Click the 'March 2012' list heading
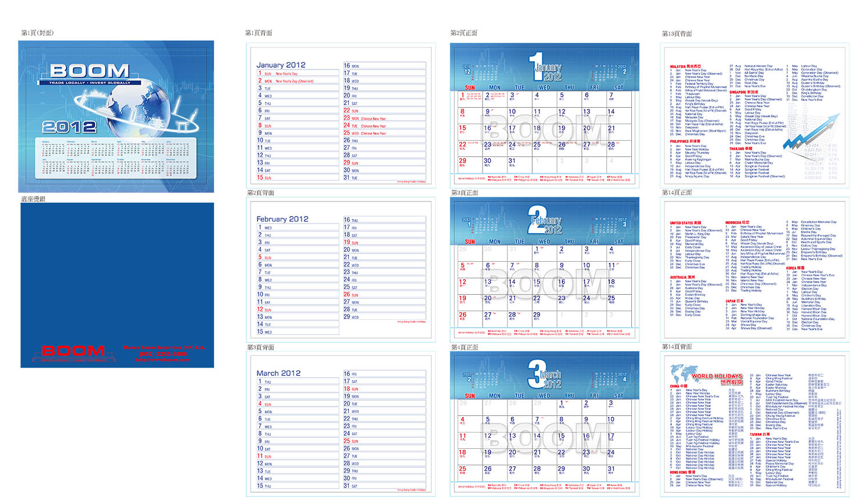 click(278, 373)
